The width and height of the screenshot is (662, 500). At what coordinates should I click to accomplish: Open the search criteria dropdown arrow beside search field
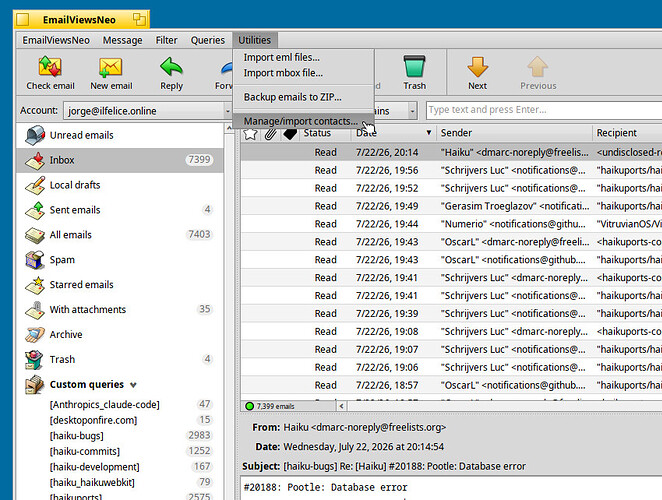[412, 111]
